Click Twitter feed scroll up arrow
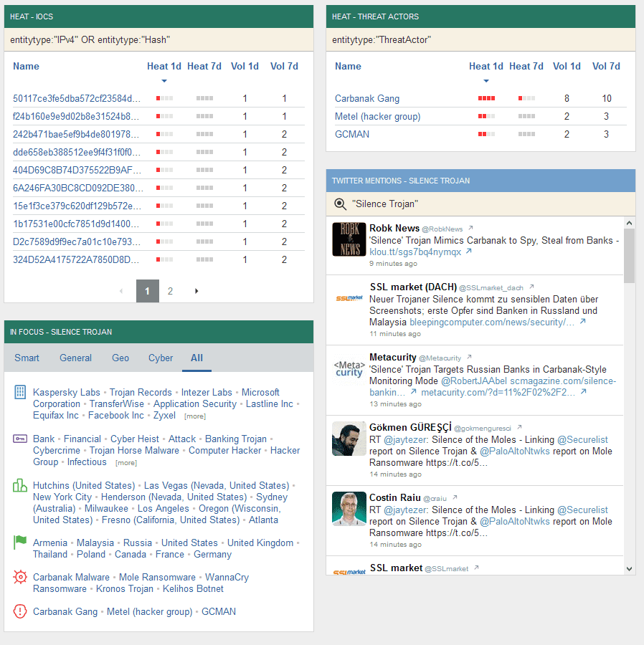 629,223
